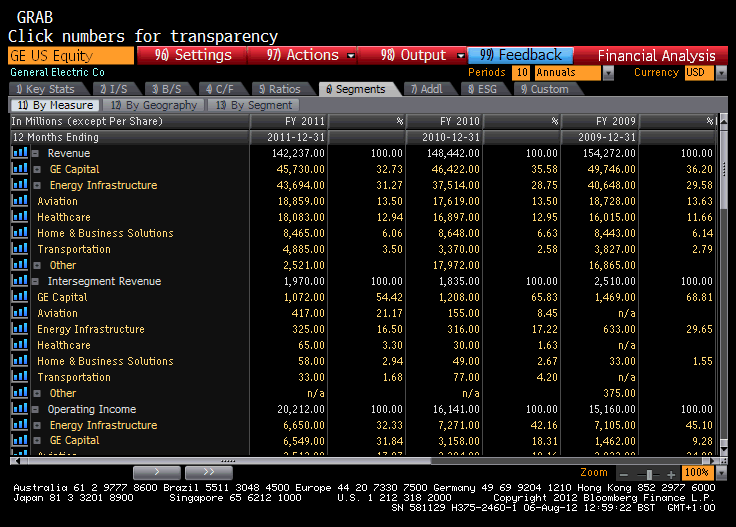Click chart icon for GE Capital 45,730.00 row
This screenshot has height=527, width=736.
pyautogui.click(x=20, y=168)
